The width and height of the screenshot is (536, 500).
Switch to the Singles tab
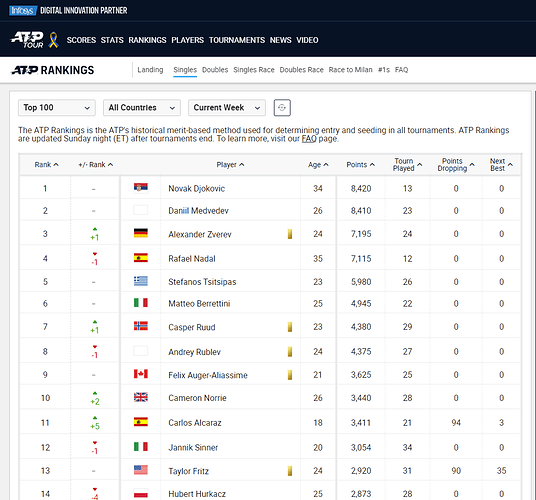pos(185,70)
